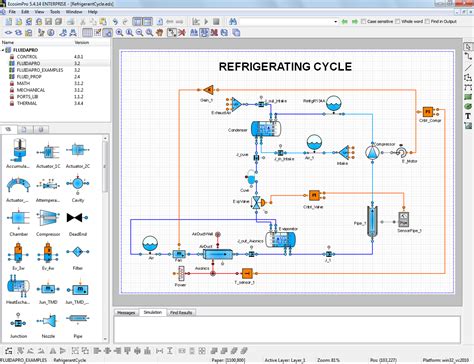Open the Simulation tab
This screenshot has height=364, width=474.
tap(153, 312)
